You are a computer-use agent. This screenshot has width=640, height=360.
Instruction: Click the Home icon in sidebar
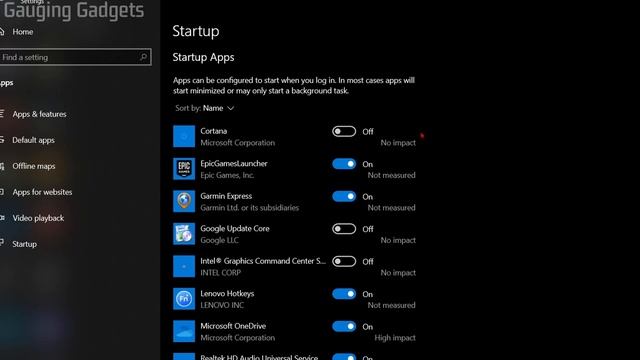(x=2, y=31)
